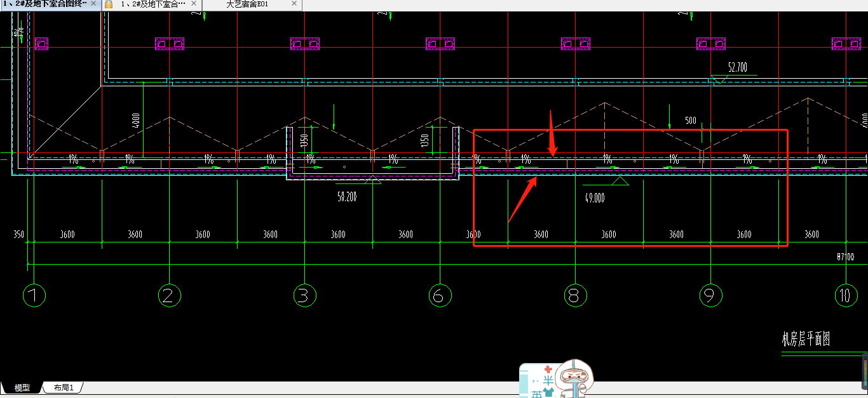Select axis bubble number 9
The height and width of the screenshot is (398, 868).
click(710, 295)
